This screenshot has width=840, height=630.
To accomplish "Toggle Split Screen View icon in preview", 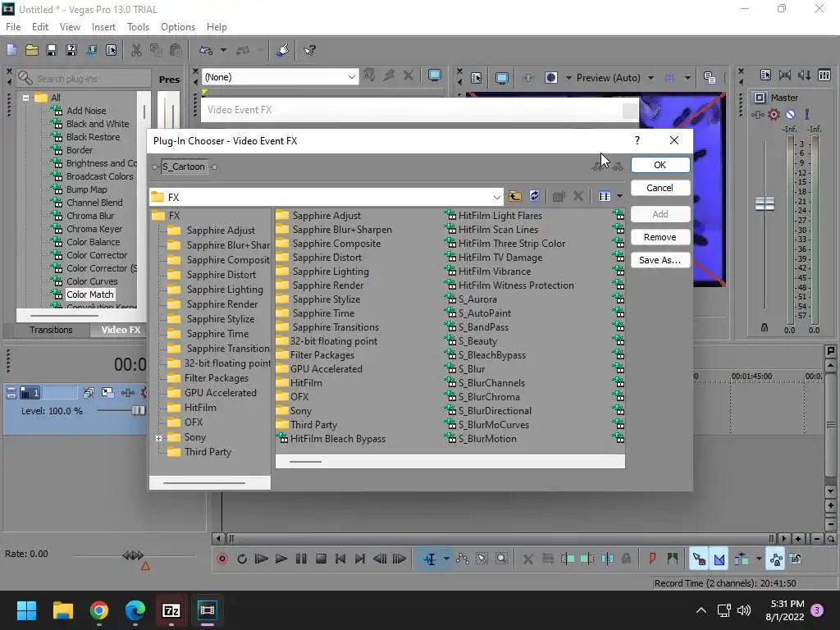I will click(550, 78).
